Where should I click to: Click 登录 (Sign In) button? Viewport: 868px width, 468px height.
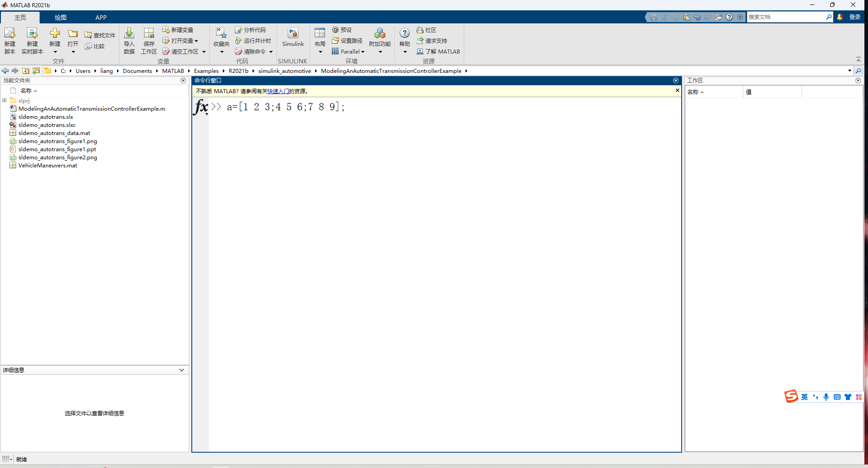(855, 17)
